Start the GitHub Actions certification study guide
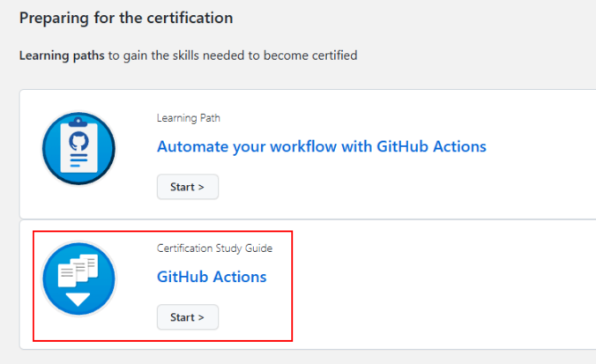Image resolution: width=596 pixels, height=364 pixels. [x=188, y=317]
